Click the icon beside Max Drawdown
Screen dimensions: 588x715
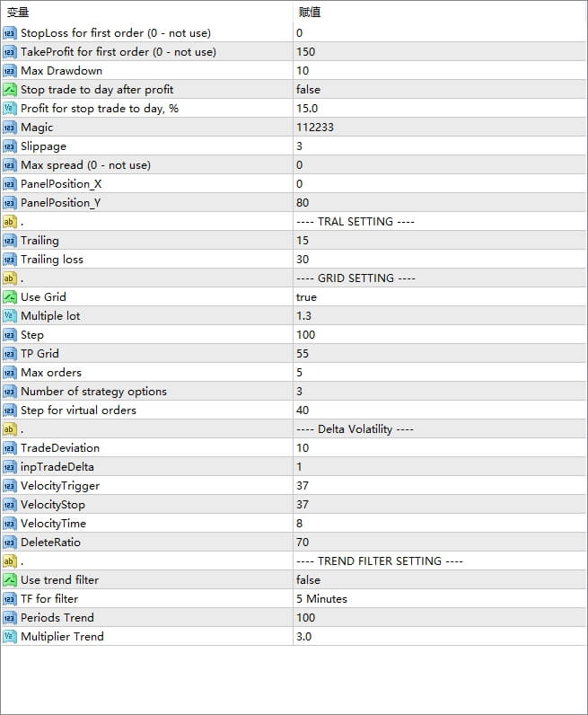coord(10,71)
